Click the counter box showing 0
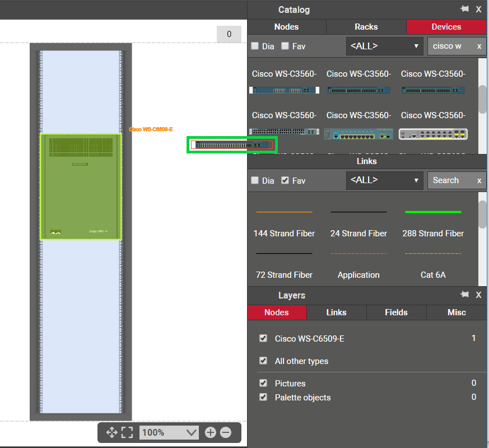Viewport: 489px width, 448px height. click(229, 34)
